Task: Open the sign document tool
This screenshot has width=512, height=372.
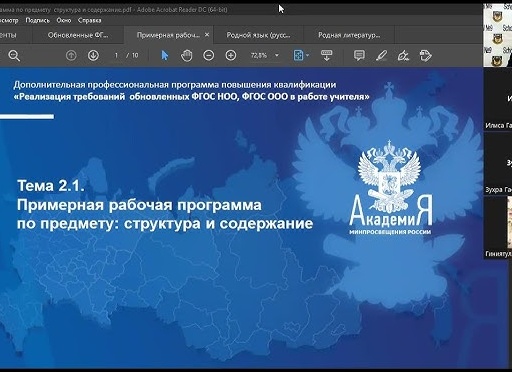Action: (403, 55)
